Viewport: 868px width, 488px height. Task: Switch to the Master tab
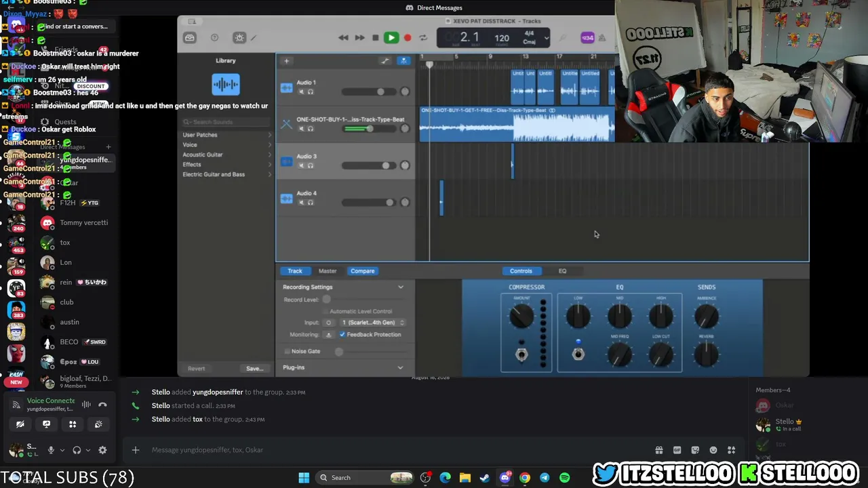click(328, 271)
